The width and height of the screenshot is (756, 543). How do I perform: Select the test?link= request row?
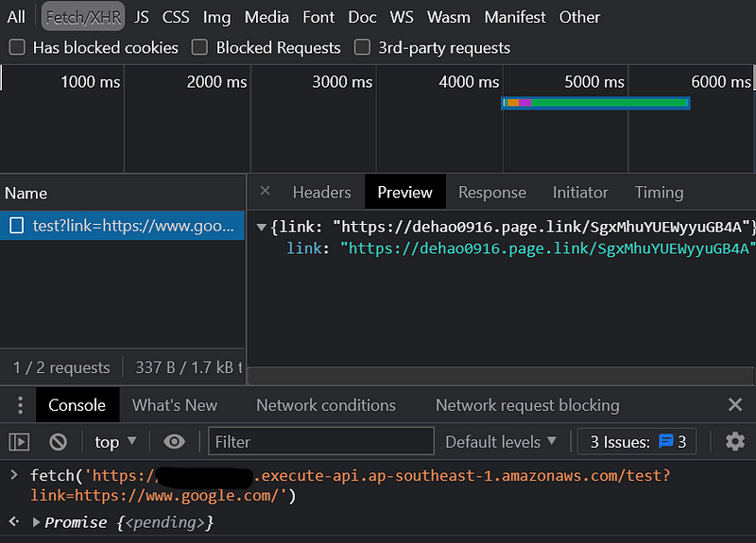click(123, 226)
